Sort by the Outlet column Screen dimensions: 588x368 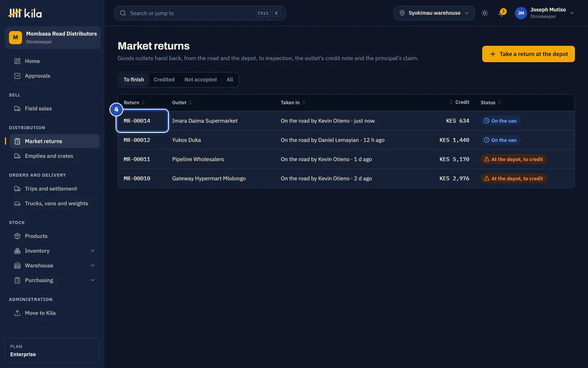point(182,103)
